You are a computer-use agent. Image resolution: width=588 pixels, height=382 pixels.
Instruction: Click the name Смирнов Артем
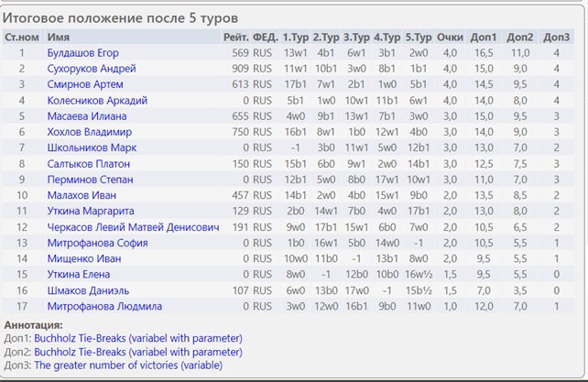(85, 84)
